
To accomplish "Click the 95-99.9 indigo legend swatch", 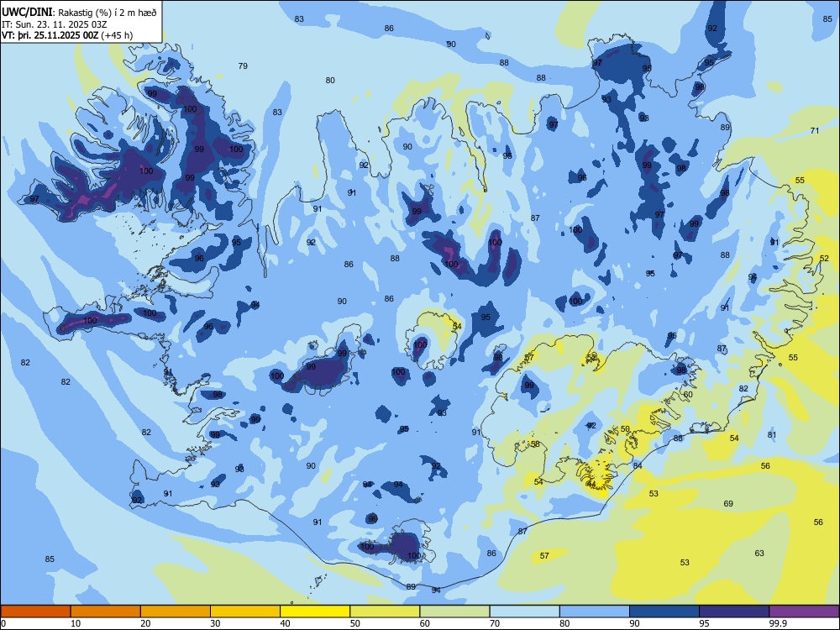I will click(x=734, y=612).
